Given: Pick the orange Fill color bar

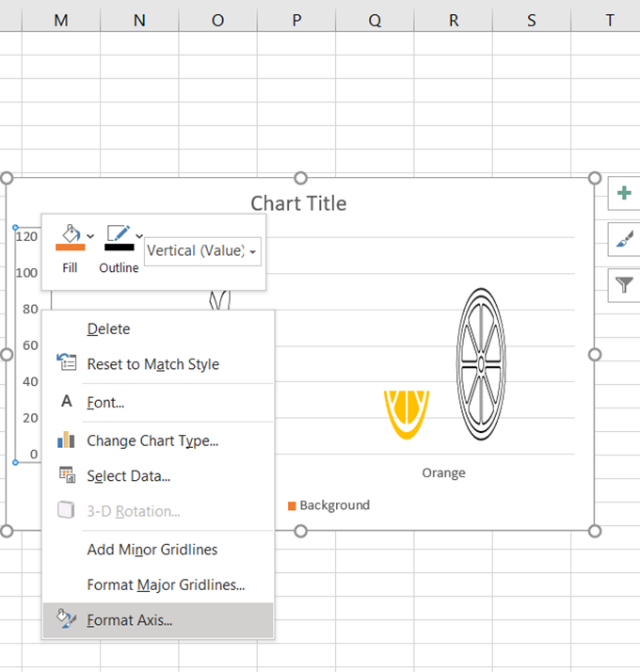Looking at the screenshot, I should 71,248.
